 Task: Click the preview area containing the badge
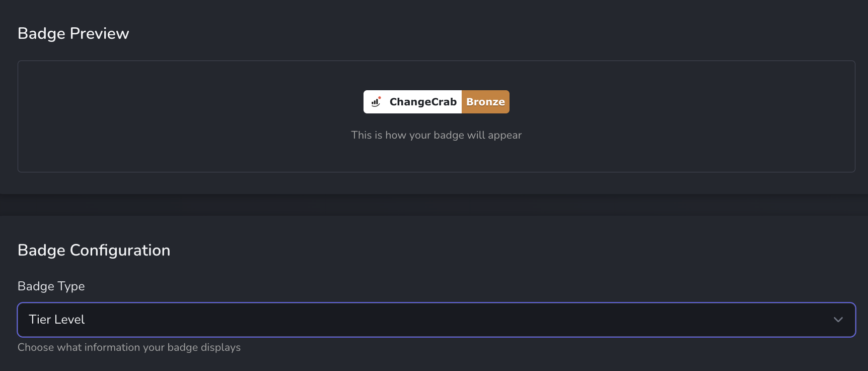click(436, 116)
